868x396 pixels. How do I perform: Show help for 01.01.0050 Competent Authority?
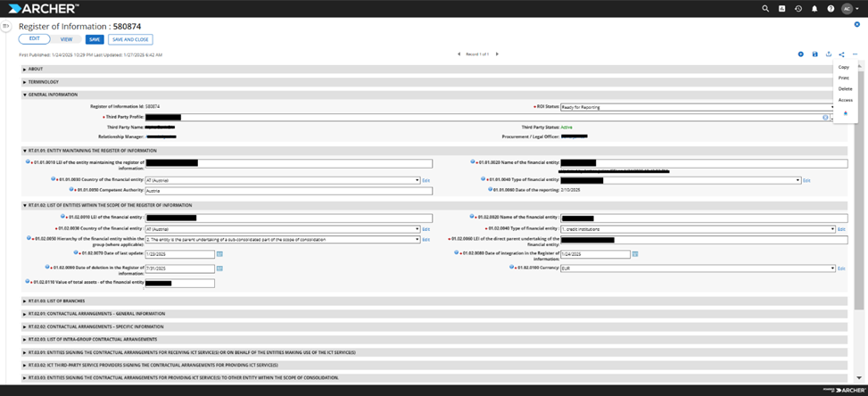71,188
